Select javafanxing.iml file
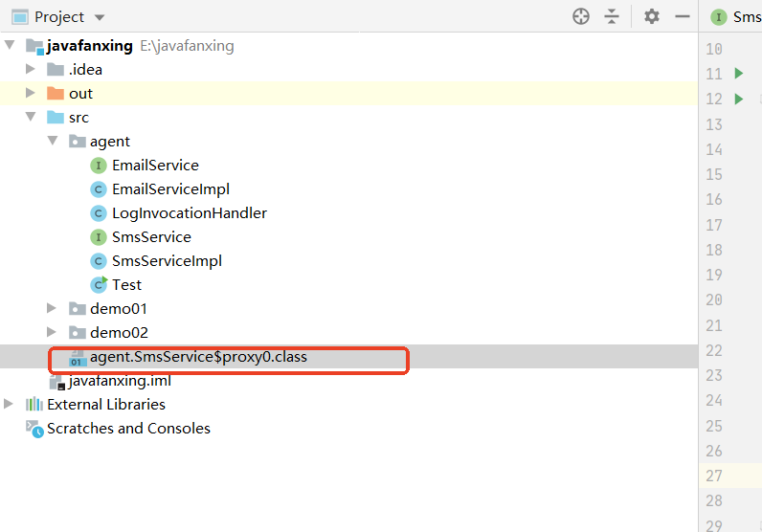Screen dimensions: 762x532 (120, 381)
